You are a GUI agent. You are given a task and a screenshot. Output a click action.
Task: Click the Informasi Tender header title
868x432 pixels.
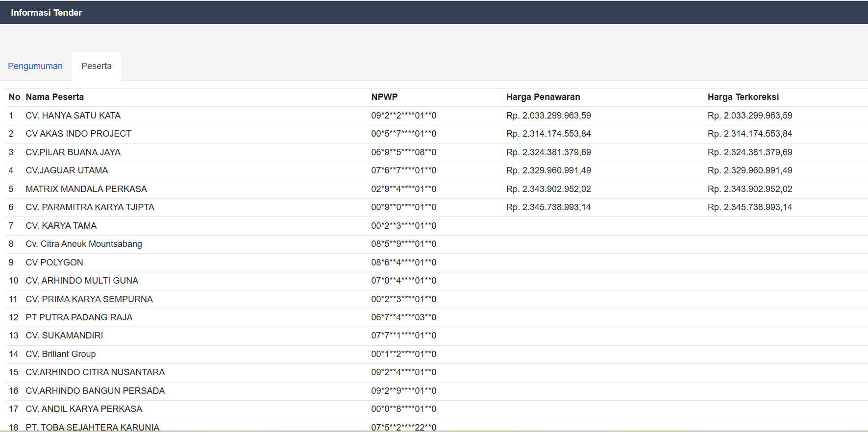(47, 13)
